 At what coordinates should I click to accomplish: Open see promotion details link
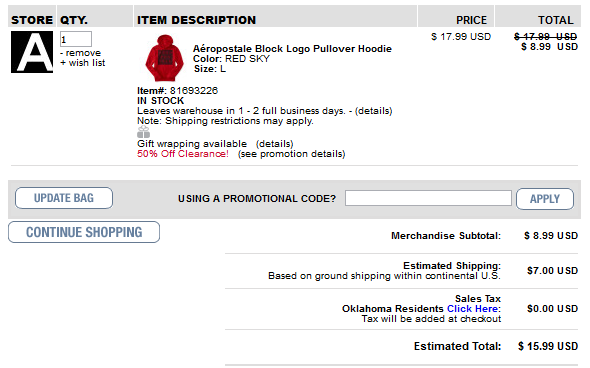pos(292,154)
